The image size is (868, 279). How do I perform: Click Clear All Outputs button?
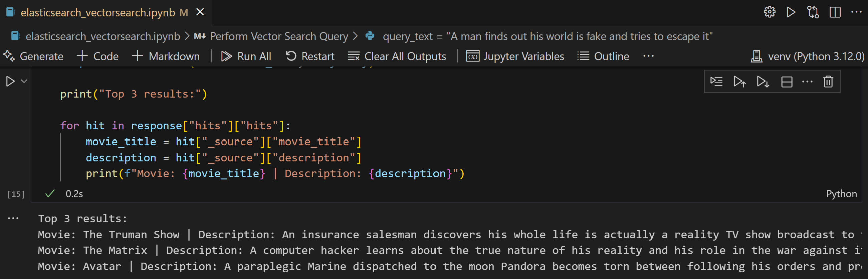point(397,56)
